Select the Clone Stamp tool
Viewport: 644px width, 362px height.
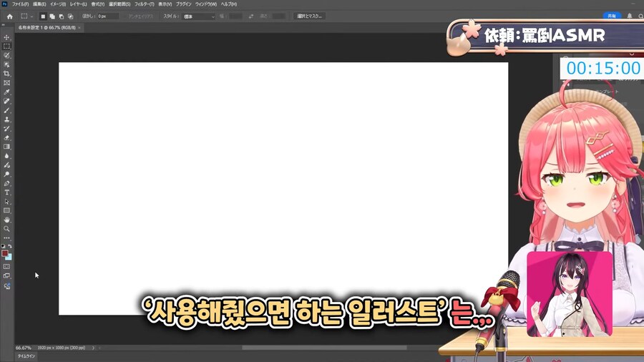coord(6,119)
